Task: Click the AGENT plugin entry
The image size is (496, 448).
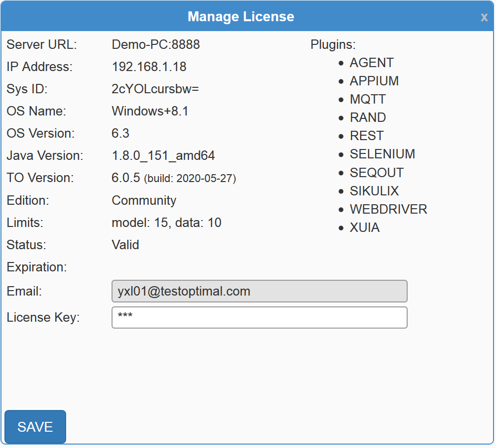Action: pos(371,63)
